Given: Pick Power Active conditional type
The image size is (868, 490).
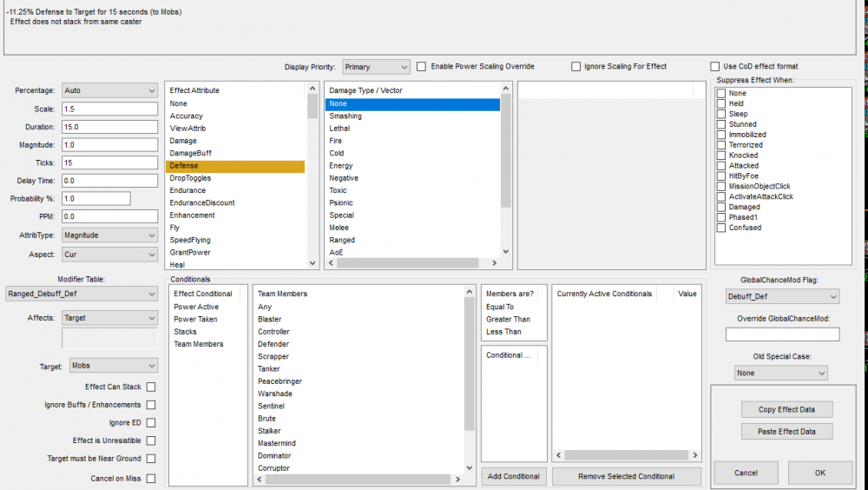Looking at the screenshot, I should click(196, 307).
